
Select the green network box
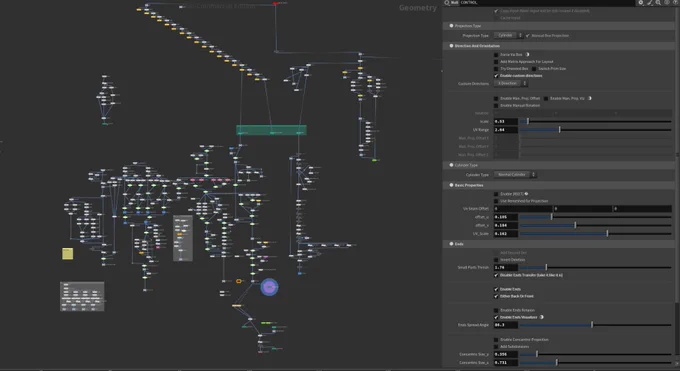point(271,130)
